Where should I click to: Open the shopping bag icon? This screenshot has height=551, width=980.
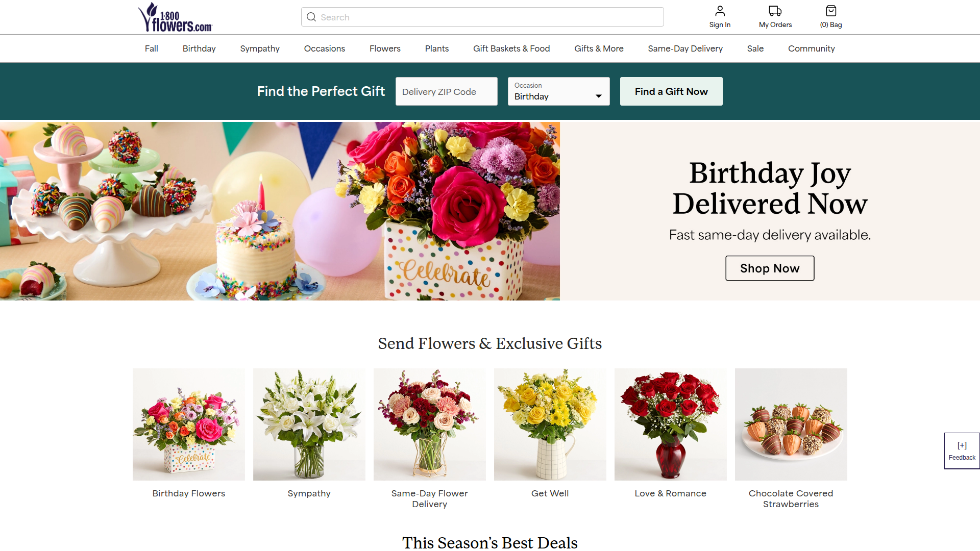point(830,11)
